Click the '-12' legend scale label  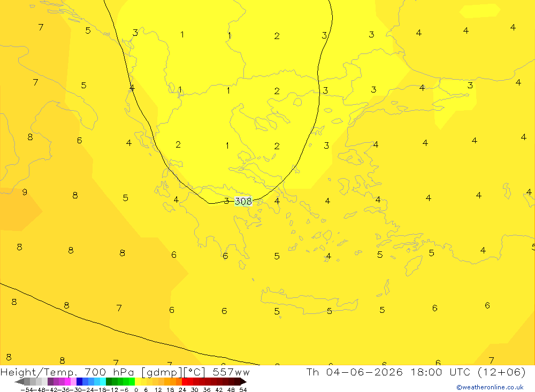pyautogui.click(x=112, y=390)
